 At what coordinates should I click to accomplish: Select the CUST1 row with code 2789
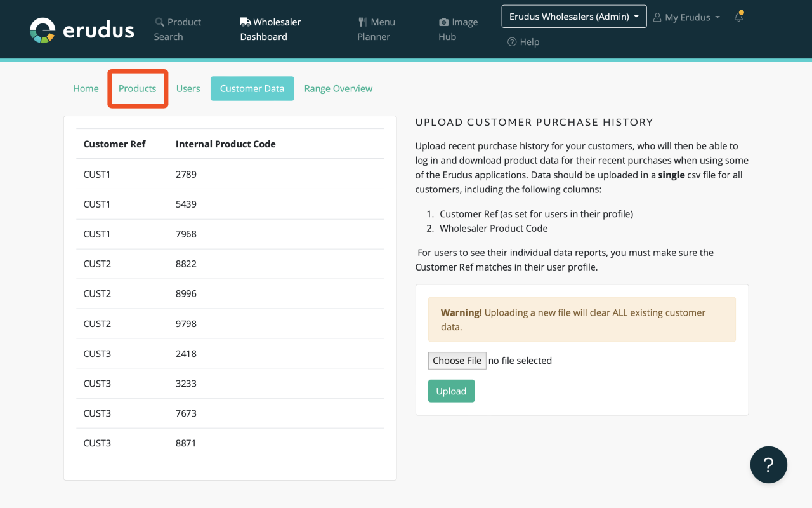[230, 174]
